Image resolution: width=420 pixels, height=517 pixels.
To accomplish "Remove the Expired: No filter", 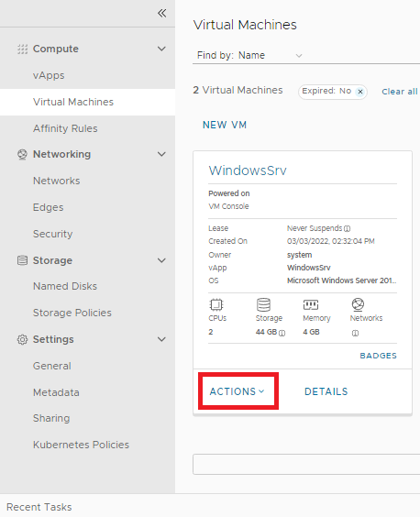I will 360,92.
